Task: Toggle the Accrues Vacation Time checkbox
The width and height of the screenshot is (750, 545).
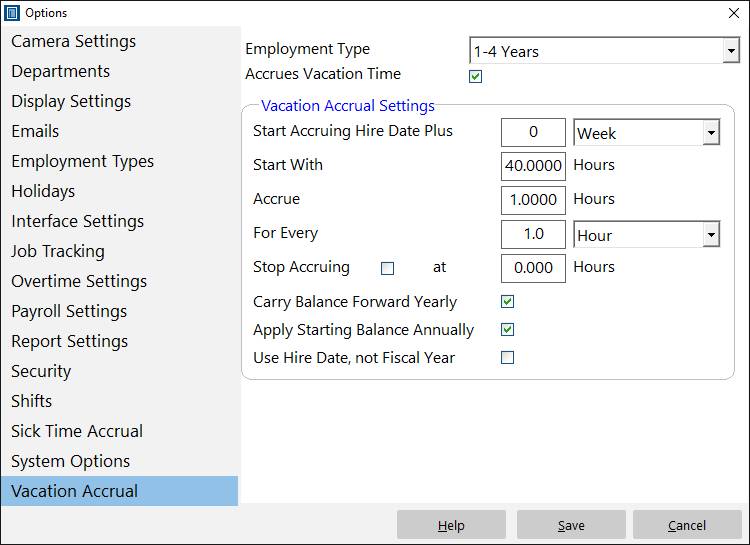Action: click(476, 77)
